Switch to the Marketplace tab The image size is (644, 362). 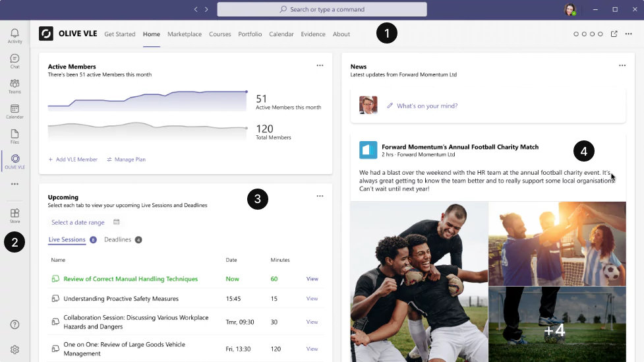pos(185,34)
